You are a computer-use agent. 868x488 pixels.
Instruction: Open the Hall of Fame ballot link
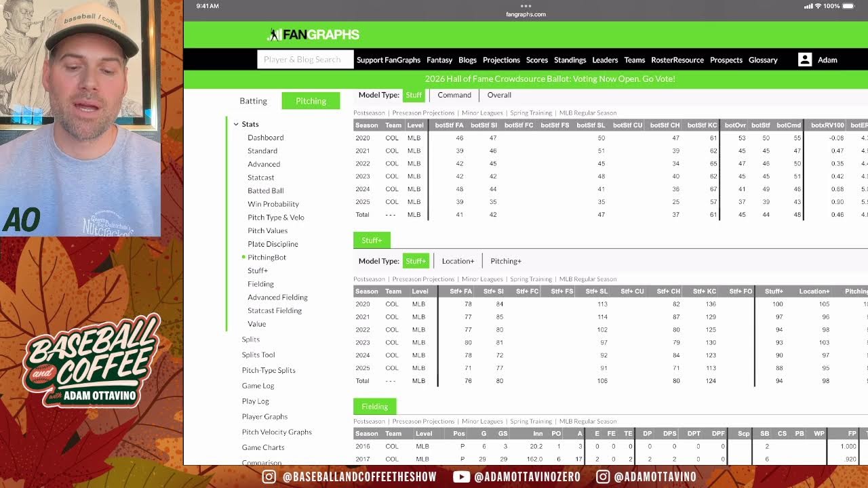pos(549,79)
